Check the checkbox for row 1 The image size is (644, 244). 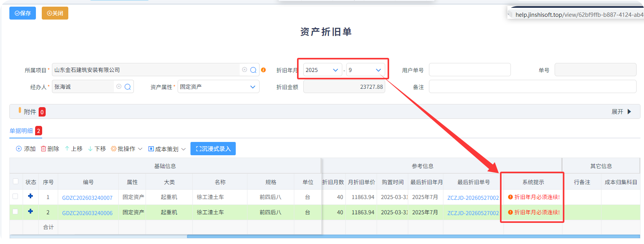point(16,196)
